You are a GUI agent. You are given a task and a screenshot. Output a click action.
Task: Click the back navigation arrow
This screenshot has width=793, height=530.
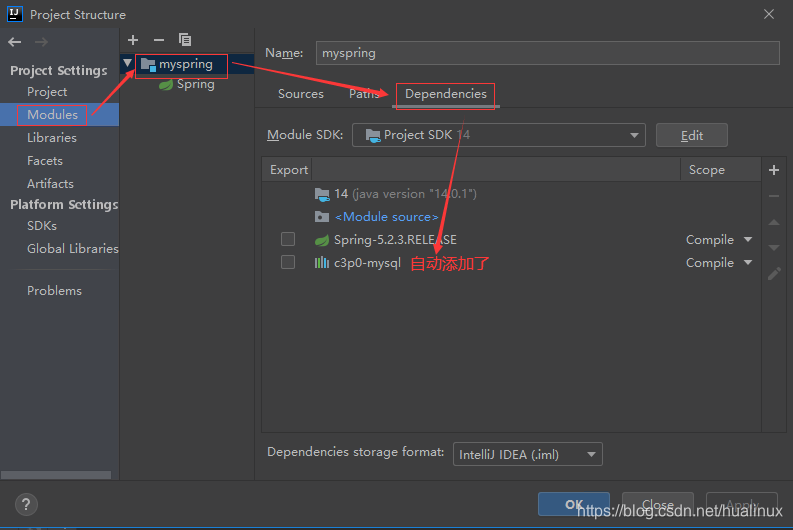[15, 42]
